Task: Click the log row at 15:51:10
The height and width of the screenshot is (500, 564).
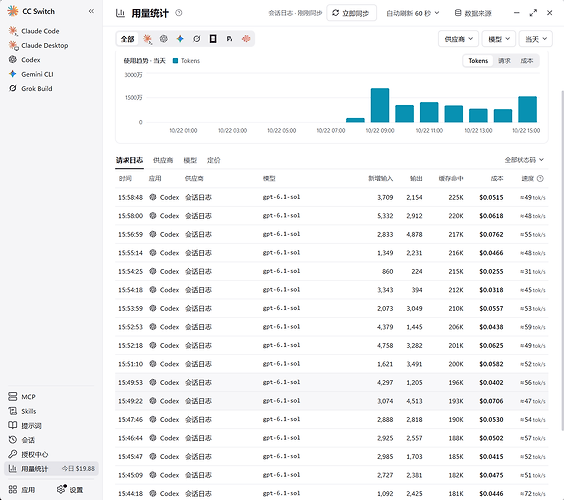Action: tap(332, 364)
